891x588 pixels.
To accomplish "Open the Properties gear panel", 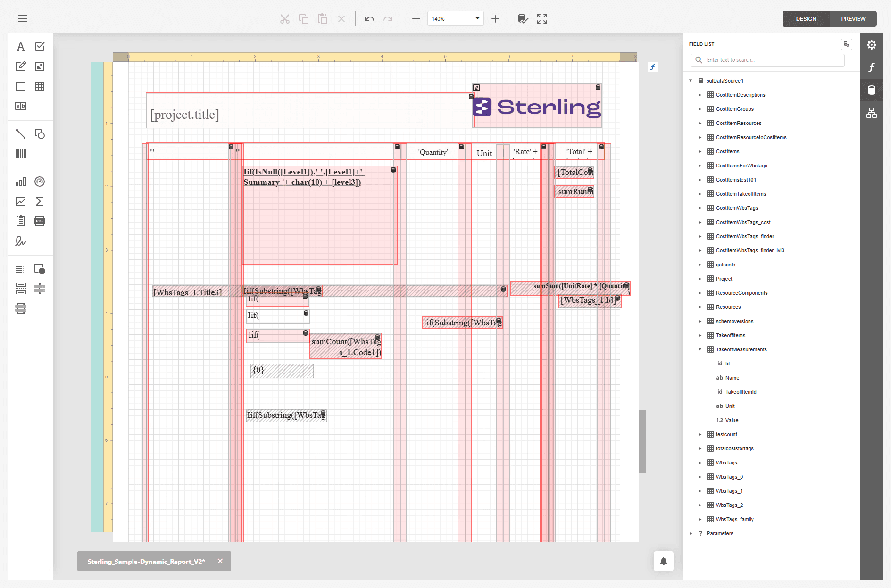I will tap(872, 45).
